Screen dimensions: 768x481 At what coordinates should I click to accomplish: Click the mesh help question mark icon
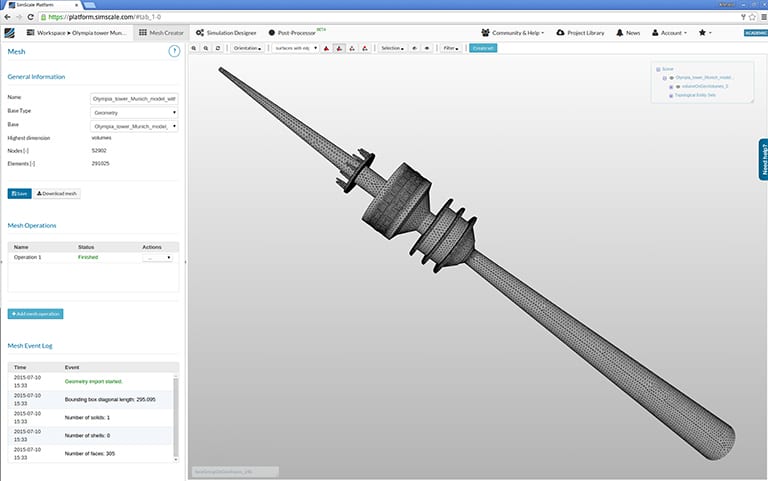(x=174, y=50)
